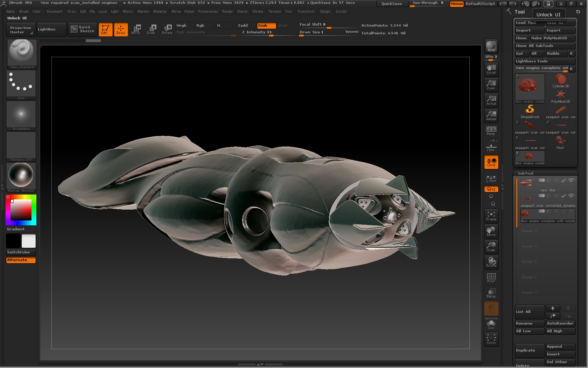Select the Frame tool on the right shelf
Screen dimensions: 588x368
pyautogui.click(x=491, y=216)
